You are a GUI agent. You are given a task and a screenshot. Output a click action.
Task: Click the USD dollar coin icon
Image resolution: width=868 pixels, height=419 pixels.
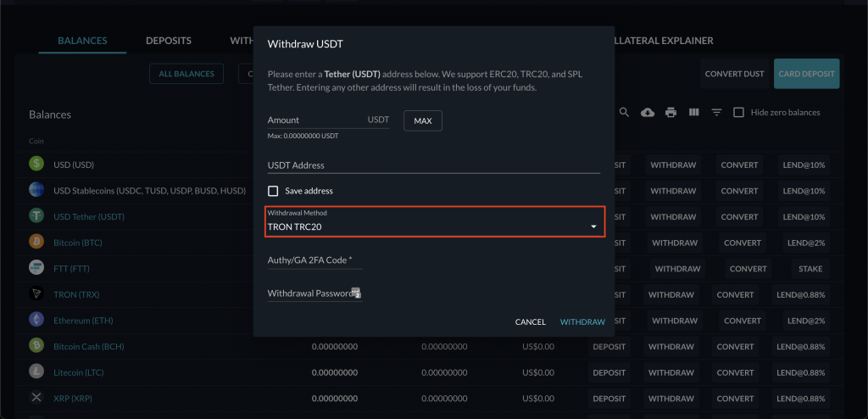[x=36, y=164]
